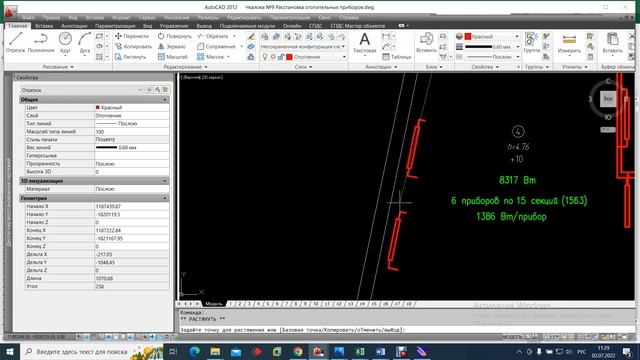Open linetype dropdown showing Послою

[x=492, y=57]
